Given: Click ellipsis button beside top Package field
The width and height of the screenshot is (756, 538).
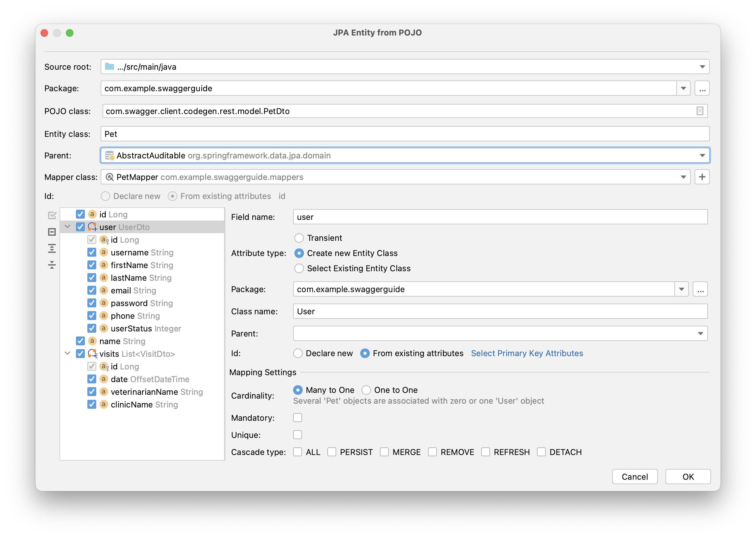Looking at the screenshot, I should [702, 88].
